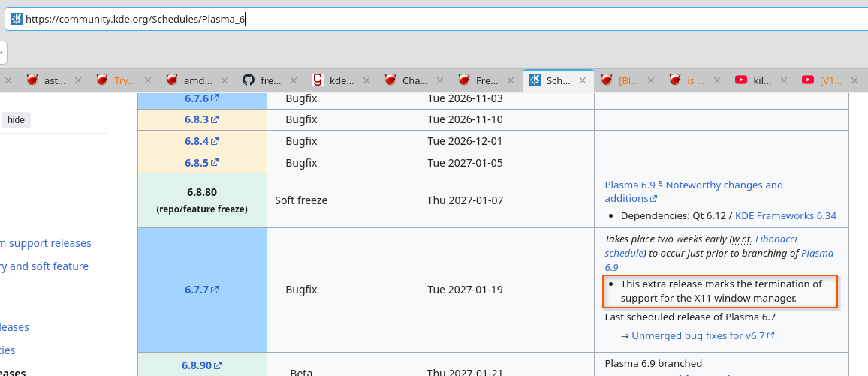Close the GitHub 'fre...' tab
Image resolution: width=868 pixels, height=376 pixels.
[x=294, y=80]
